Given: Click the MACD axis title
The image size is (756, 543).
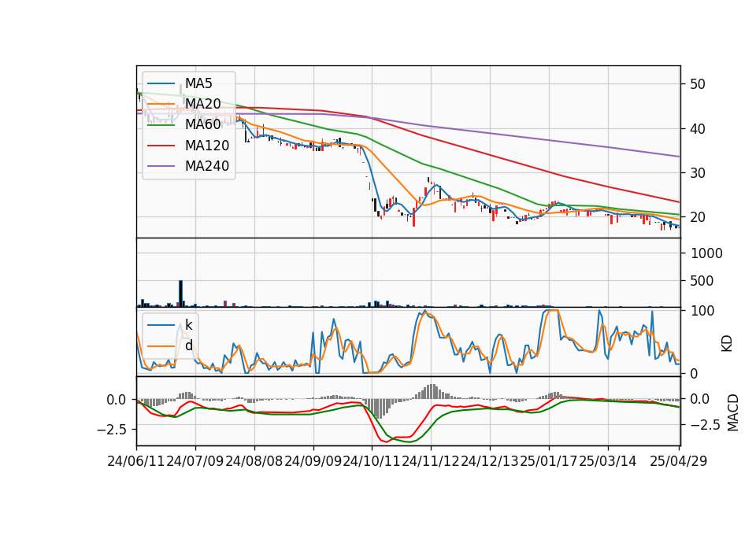Looking at the screenshot, I should (732, 412).
